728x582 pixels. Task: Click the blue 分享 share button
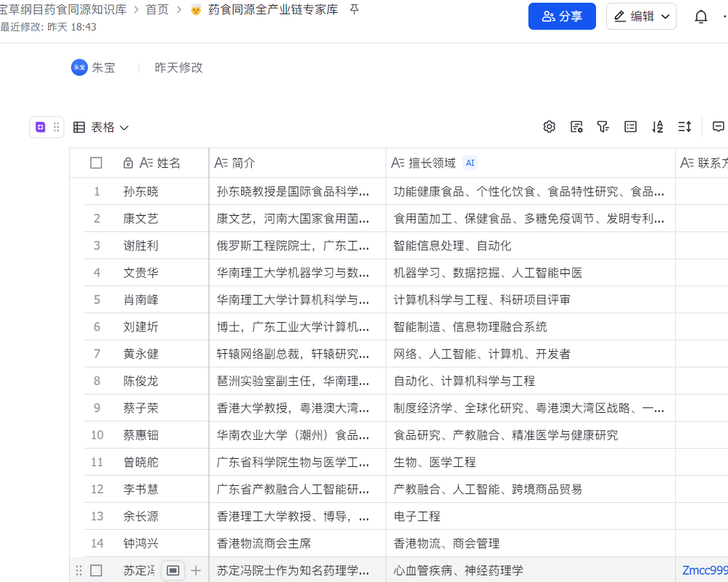point(562,16)
